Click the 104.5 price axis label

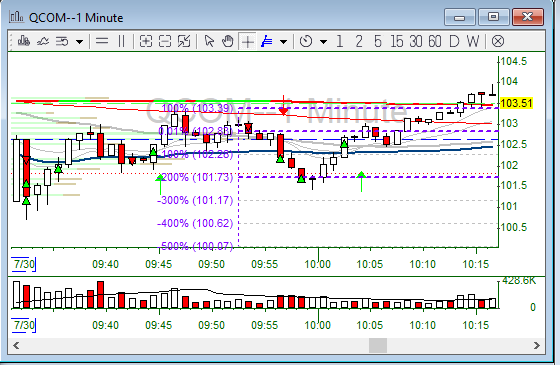point(514,61)
